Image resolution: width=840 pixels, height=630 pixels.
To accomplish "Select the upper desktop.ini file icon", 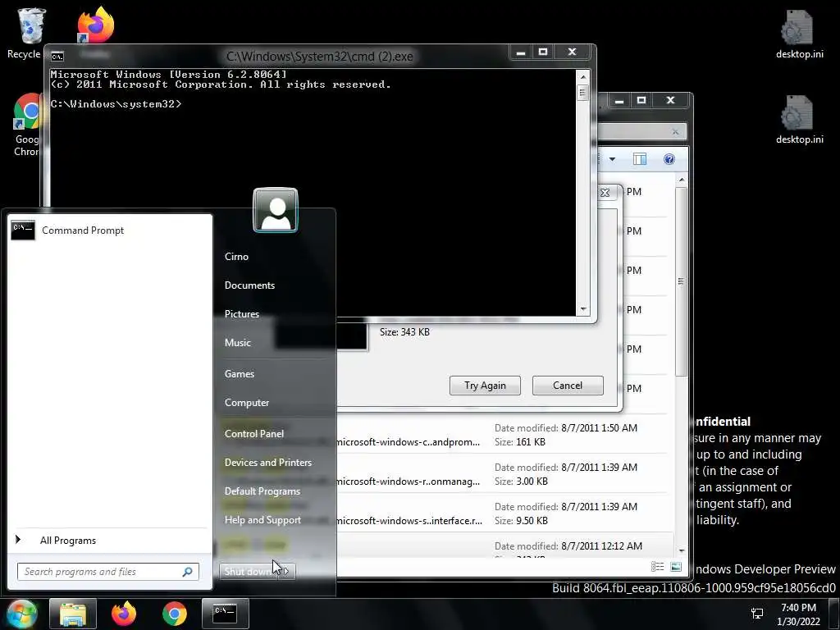I will coord(799,34).
